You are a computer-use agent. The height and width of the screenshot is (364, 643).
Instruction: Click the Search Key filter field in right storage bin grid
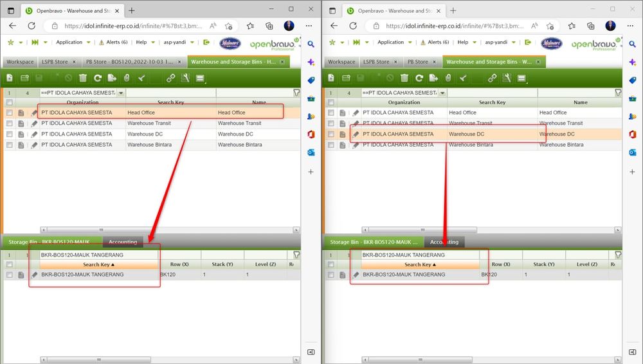(418, 255)
